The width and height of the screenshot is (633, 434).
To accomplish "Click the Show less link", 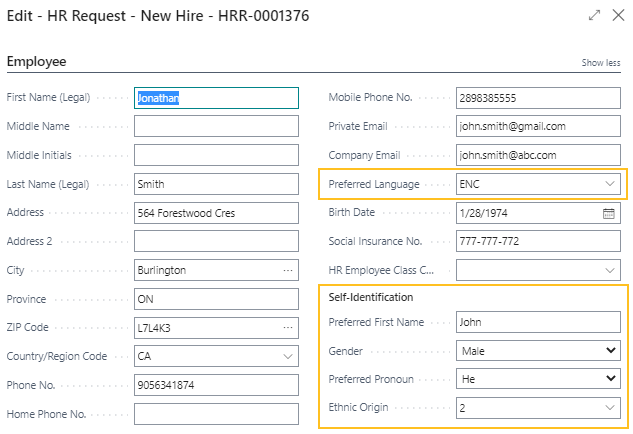I will tap(600, 63).
